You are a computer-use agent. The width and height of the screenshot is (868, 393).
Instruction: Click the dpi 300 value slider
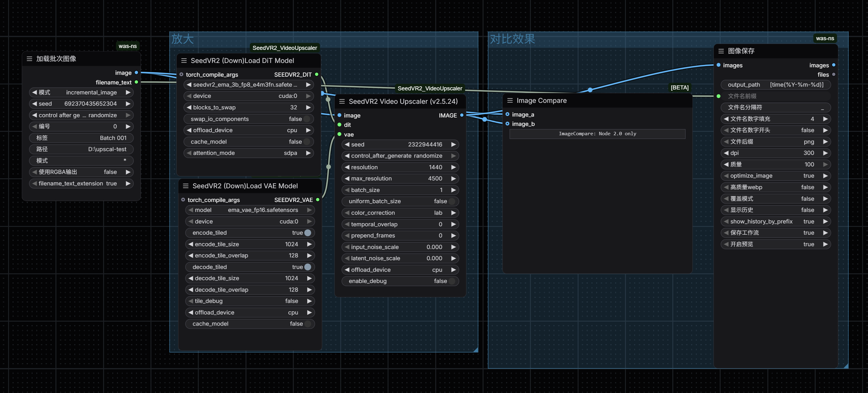click(x=775, y=153)
